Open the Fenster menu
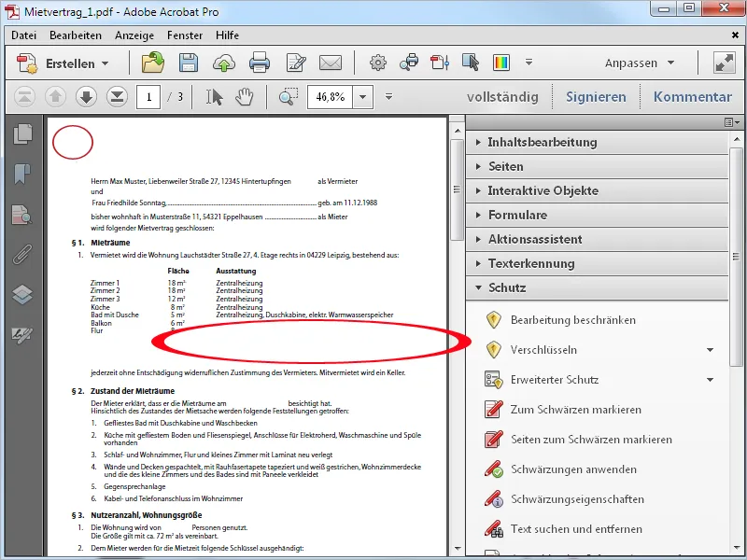747x560 pixels. click(x=185, y=35)
